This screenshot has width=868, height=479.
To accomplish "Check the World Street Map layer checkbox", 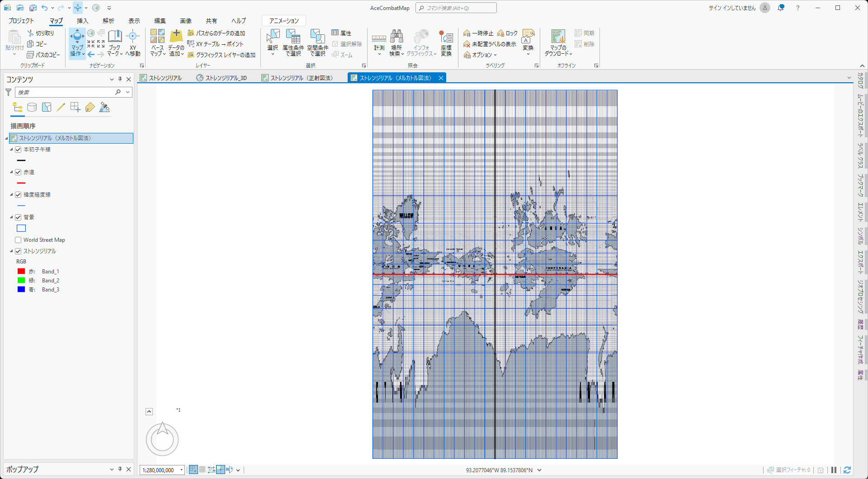I will [x=18, y=240].
